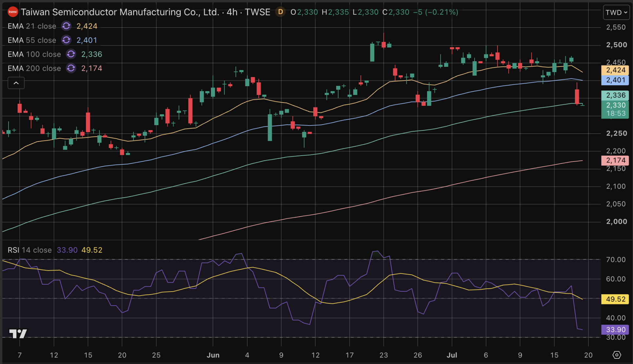
Task: Click the EMA 100 refresh icon
Action: (71, 54)
